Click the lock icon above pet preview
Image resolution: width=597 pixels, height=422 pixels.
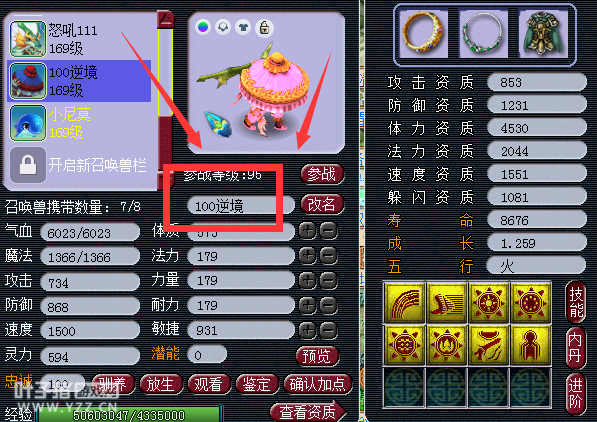264,28
